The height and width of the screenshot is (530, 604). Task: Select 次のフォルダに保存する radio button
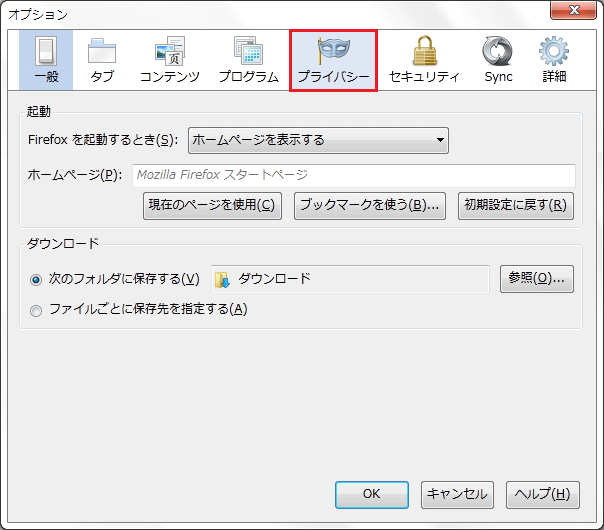point(36,280)
